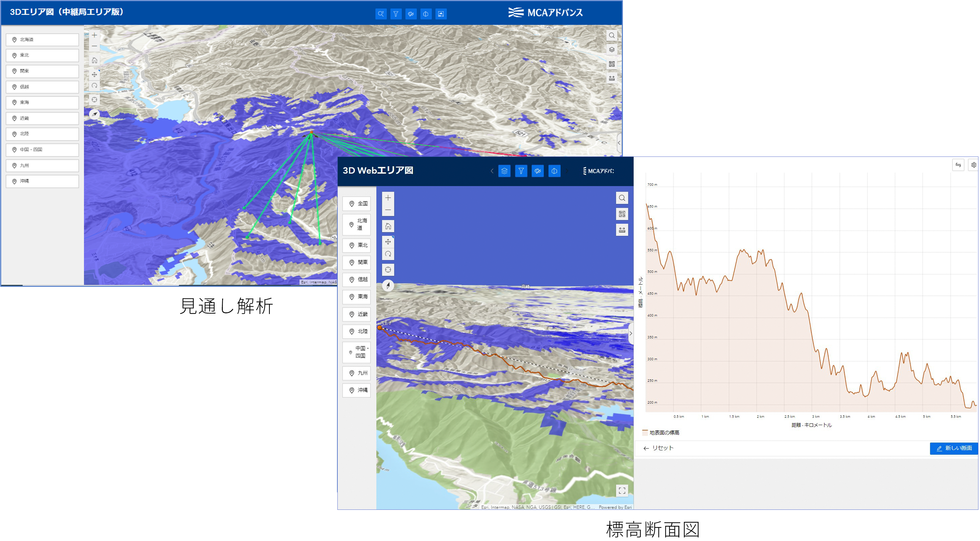Click the filter funnel icon in 3D Webエリア図
The image size is (980, 541).
tap(521, 171)
